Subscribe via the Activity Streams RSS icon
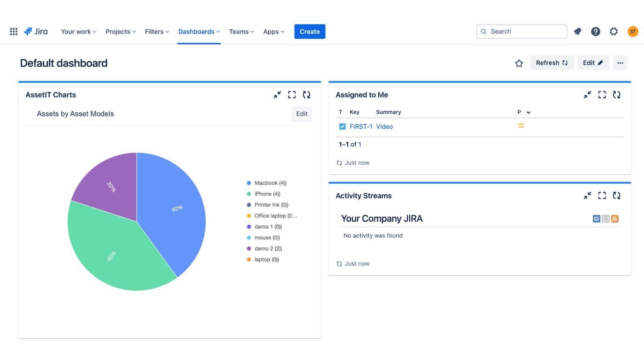This screenshot has width=644, height=362. [615, 219]
